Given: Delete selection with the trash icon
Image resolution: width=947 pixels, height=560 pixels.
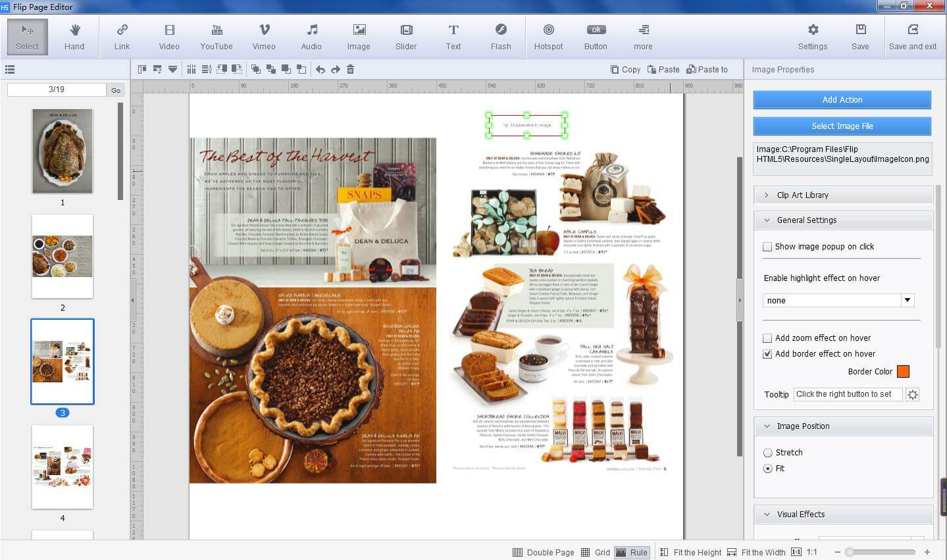Looking at the screenshot, I should tap(350, 68).
